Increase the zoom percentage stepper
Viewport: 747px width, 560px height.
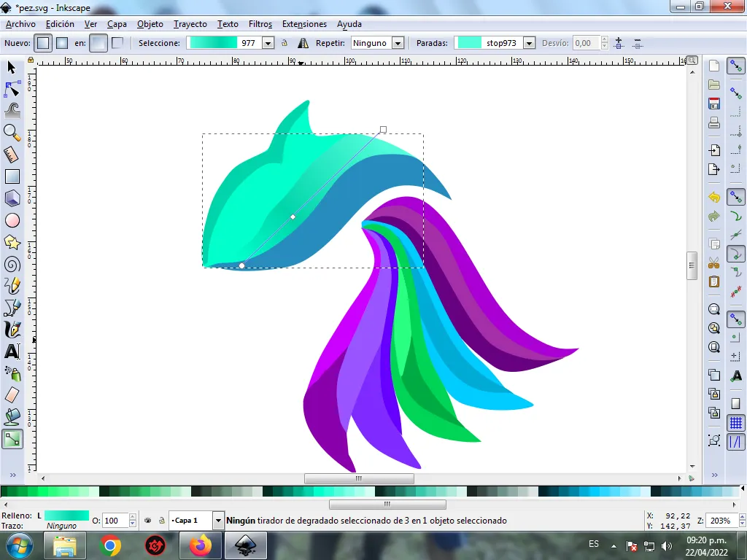click(742, 517)
